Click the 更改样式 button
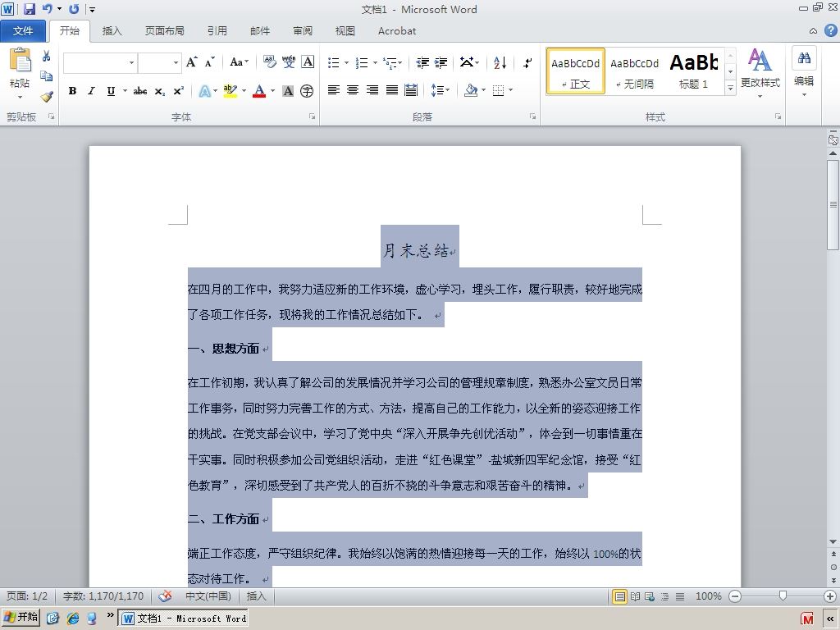 [x=760, y=73]
